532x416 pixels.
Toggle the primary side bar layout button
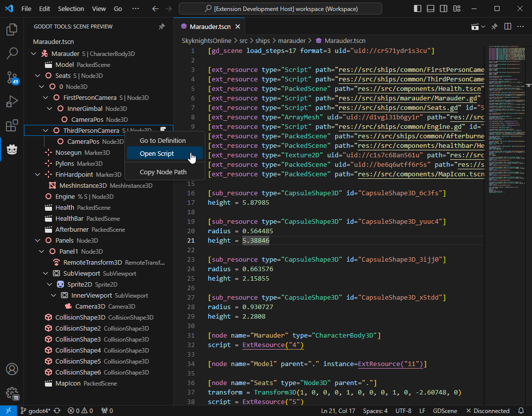418,8
